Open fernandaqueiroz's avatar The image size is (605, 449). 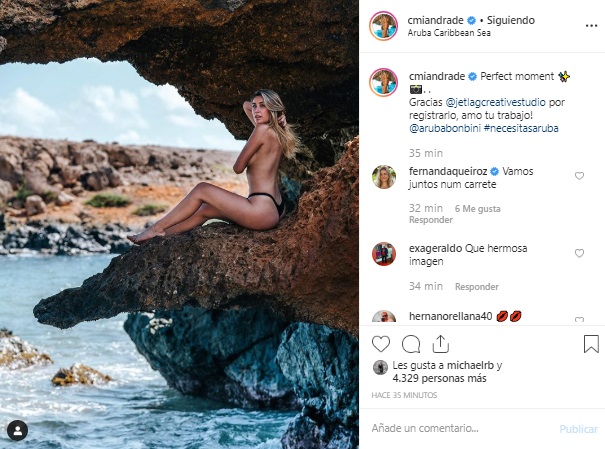click(x=383, y=177)
